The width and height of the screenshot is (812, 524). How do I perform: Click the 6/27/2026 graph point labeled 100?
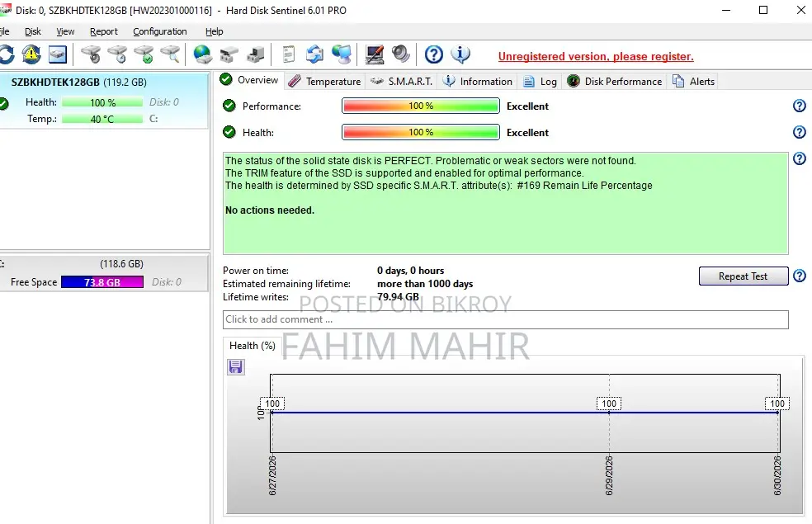271,413
